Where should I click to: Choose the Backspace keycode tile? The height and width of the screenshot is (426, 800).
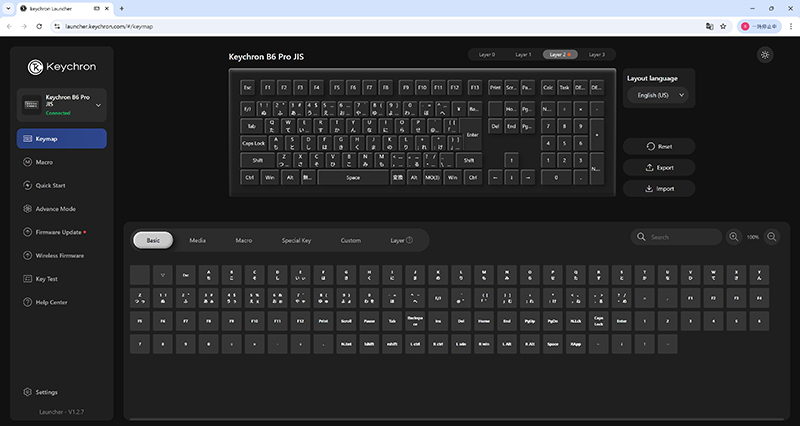coord(415,321)
